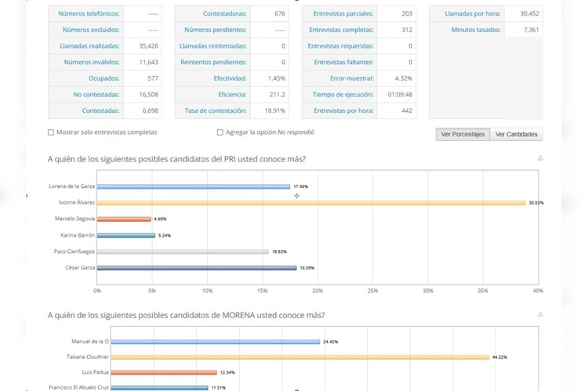This screenshot has height=391, width=588.
Task: Click the Karina Barrón bar
Action: coord(125,235)
